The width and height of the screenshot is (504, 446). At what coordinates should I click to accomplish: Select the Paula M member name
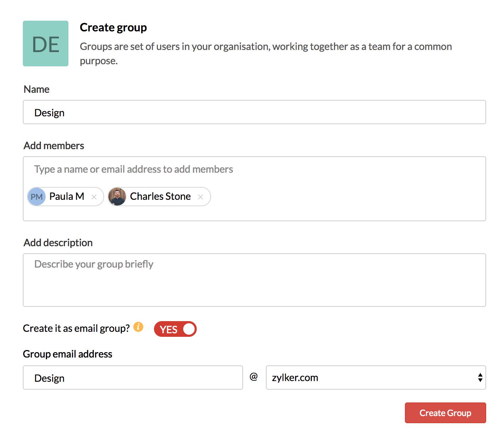pos(67,197)
